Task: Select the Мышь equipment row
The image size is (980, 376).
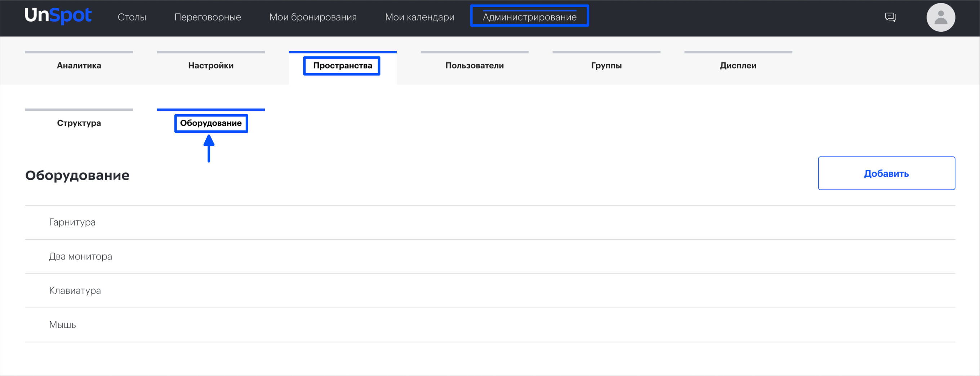Action: click(490, 325)
